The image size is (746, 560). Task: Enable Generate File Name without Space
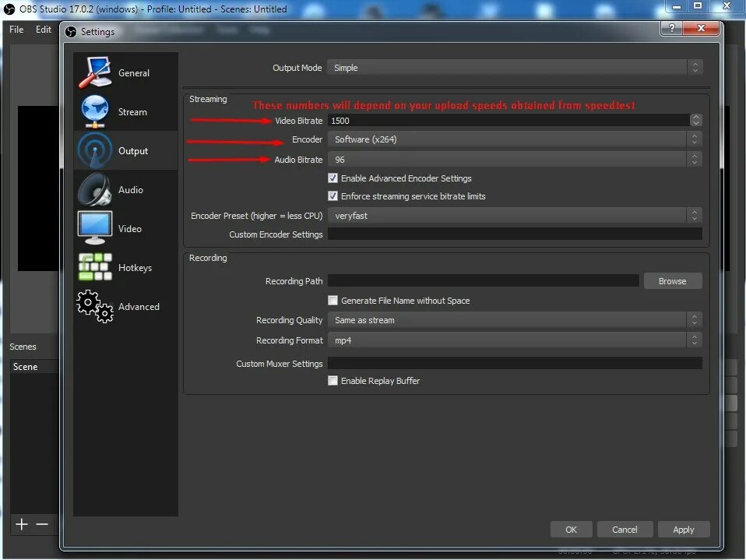pyautogui.click(x=333, y=300)
